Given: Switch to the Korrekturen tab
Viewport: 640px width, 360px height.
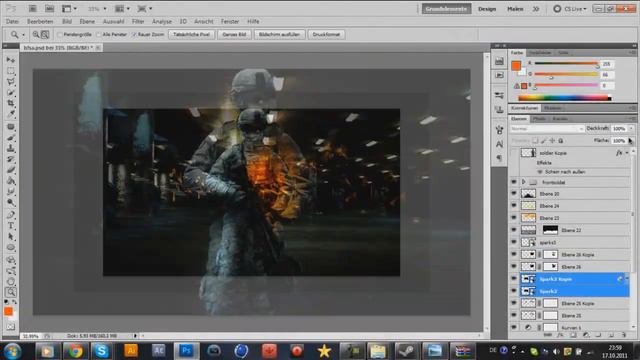Looking at the screenshot, I should (524, 108).
